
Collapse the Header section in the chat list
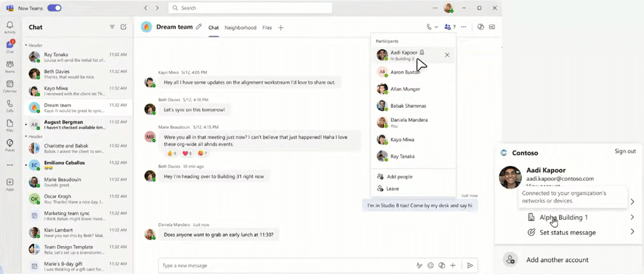[x=26, y=45]
